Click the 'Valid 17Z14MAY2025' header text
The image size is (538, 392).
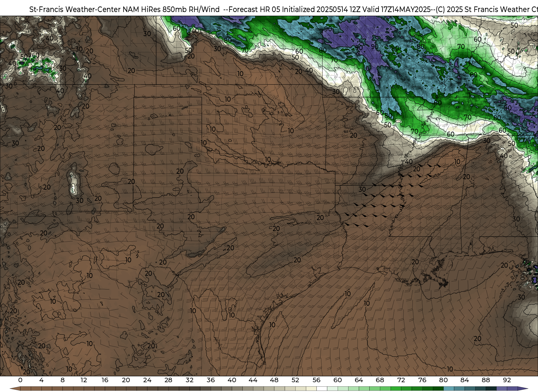[396, 10]
